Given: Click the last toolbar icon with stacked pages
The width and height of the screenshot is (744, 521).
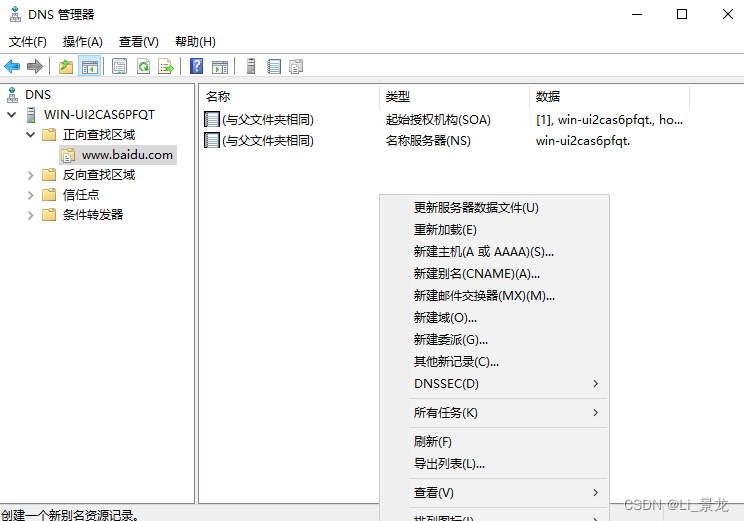Looking at the screenshot, I should tap(296, 66).
